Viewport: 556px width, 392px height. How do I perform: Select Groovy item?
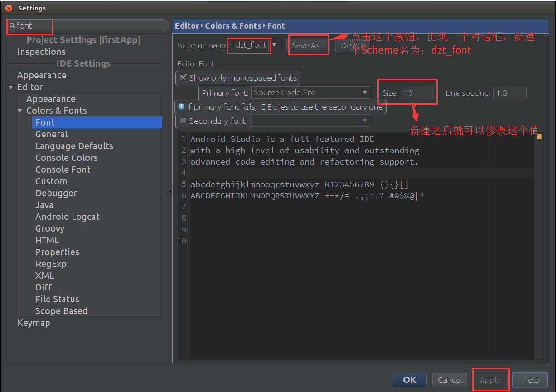click(x=50, y=228)
